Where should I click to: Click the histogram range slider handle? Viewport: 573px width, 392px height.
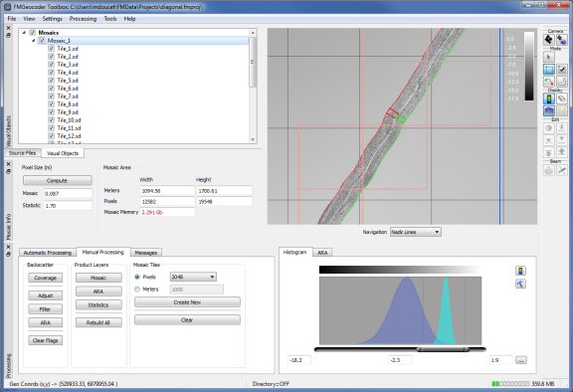[443, 349]
